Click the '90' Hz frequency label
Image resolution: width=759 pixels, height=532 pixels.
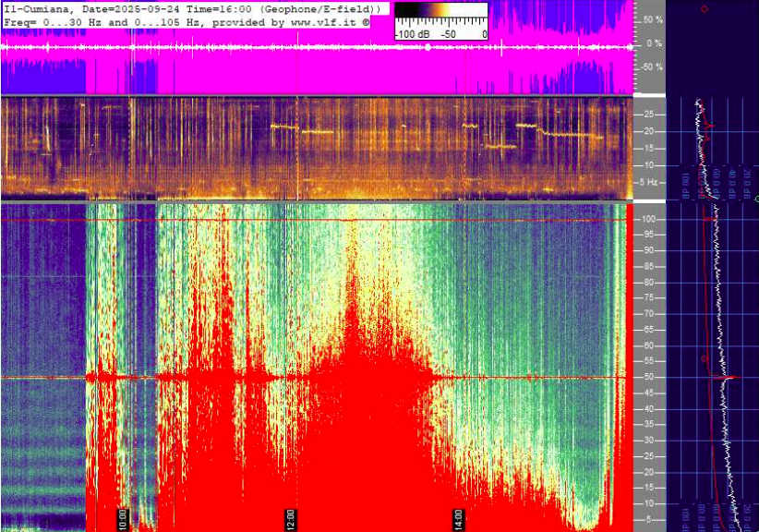pos(648,250)
